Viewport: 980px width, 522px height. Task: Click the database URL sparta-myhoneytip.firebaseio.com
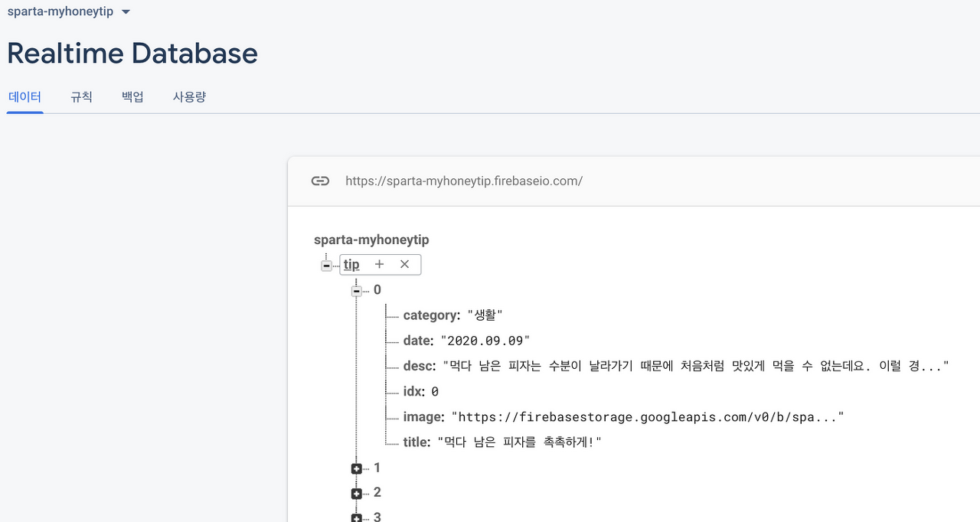tap(464, 181)
